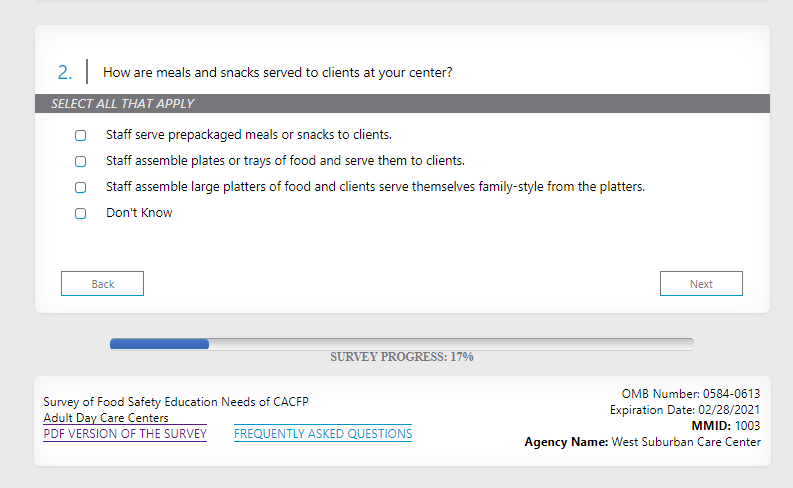The image size is (793, 488).
Task: Click the empty gray portion of progress bar
Action: [x=450, y=344]
